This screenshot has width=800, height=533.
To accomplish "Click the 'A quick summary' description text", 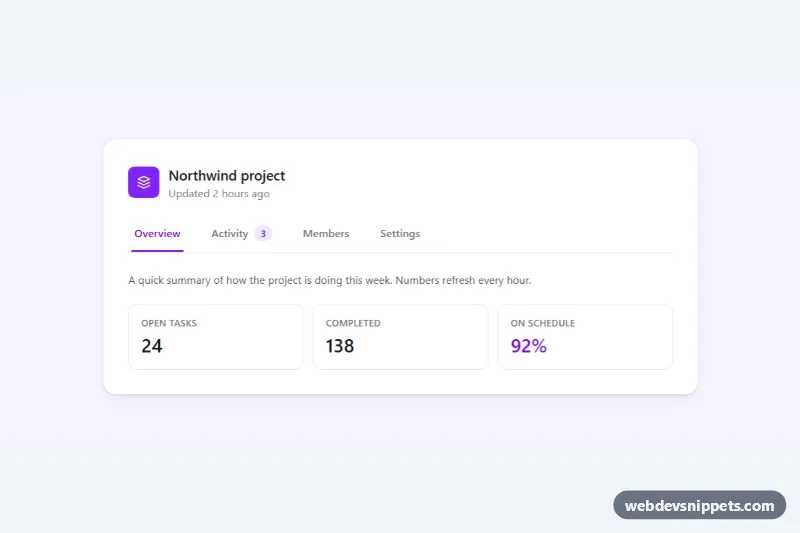I will click(330, 281).
